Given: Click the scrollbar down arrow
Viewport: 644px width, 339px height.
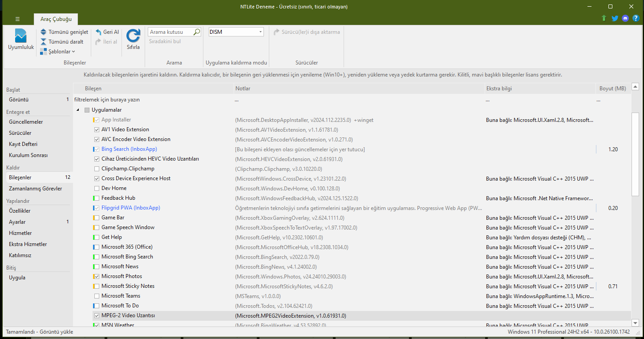Looking at the screenshot, I should coord(636,323).
